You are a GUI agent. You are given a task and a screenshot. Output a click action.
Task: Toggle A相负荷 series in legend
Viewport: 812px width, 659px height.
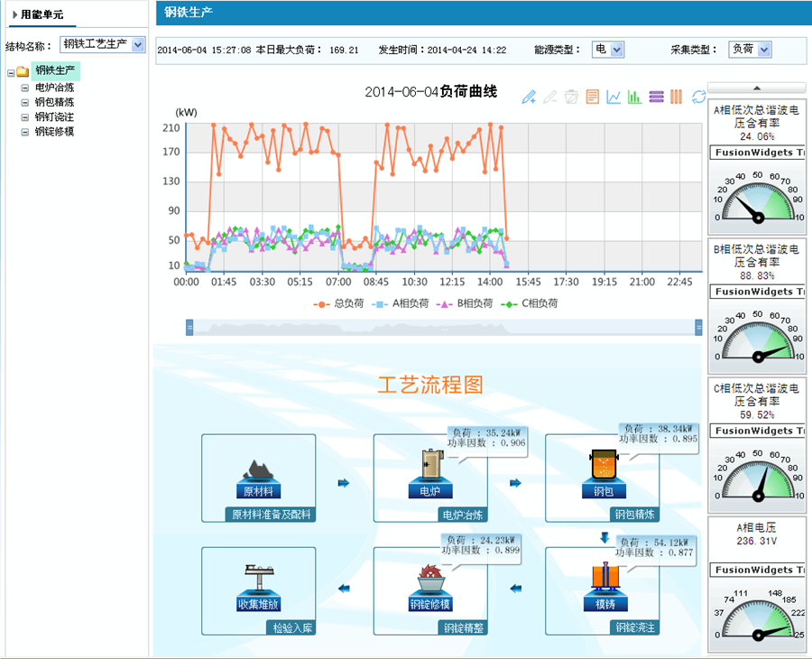click(401, 303)
